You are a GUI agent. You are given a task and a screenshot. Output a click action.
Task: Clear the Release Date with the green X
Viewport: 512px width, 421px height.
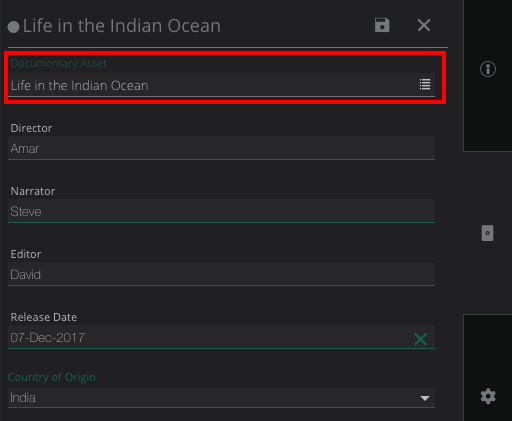click(420, 339)
